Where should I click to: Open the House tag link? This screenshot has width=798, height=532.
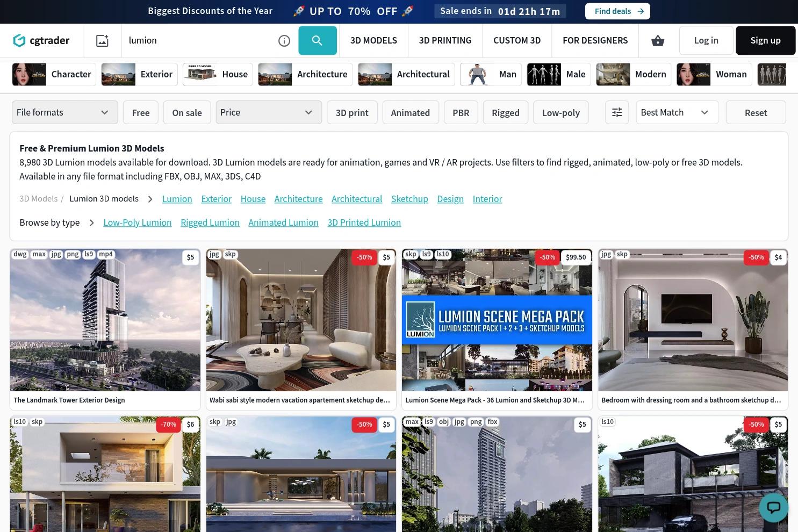(x=253, y=199)
